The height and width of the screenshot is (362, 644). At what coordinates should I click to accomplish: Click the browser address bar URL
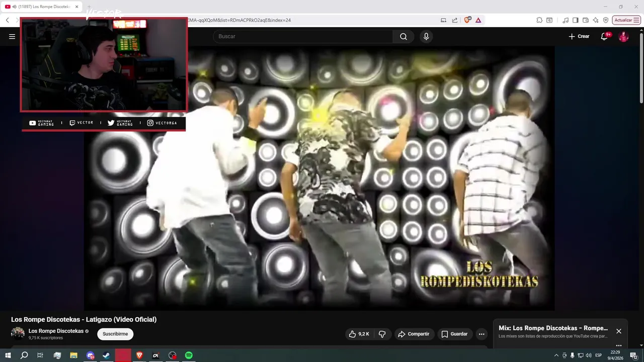(x=239, y=20)
